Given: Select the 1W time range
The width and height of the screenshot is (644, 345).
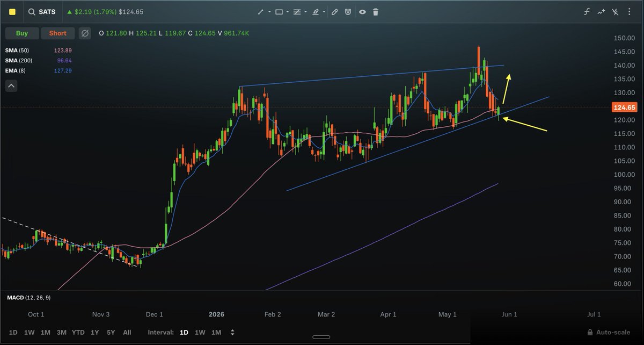Looking at the screenshot, I should (x=29, y=333).
